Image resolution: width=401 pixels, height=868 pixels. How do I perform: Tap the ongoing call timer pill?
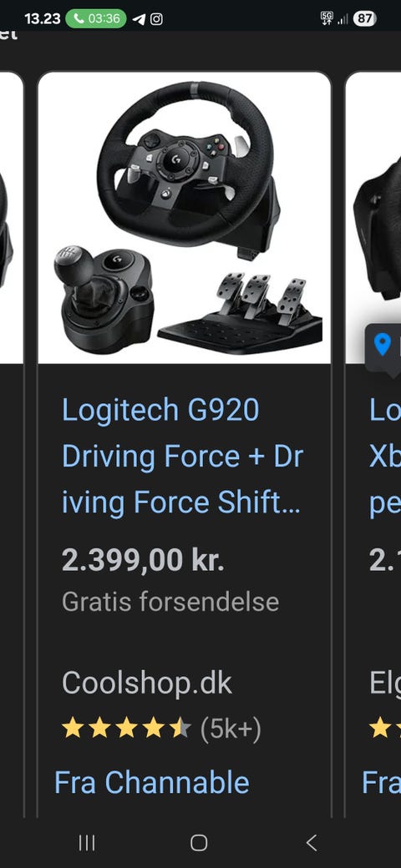pos(96,19)
